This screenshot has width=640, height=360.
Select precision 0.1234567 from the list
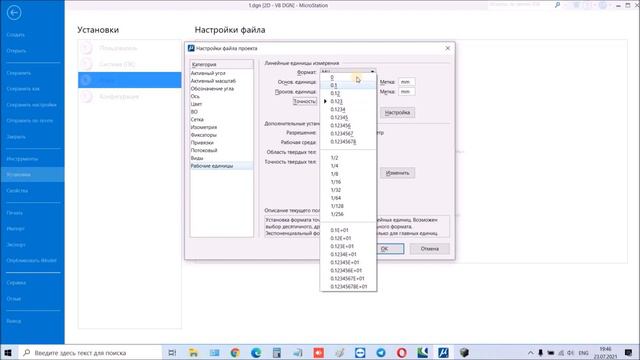coord(348,133)
